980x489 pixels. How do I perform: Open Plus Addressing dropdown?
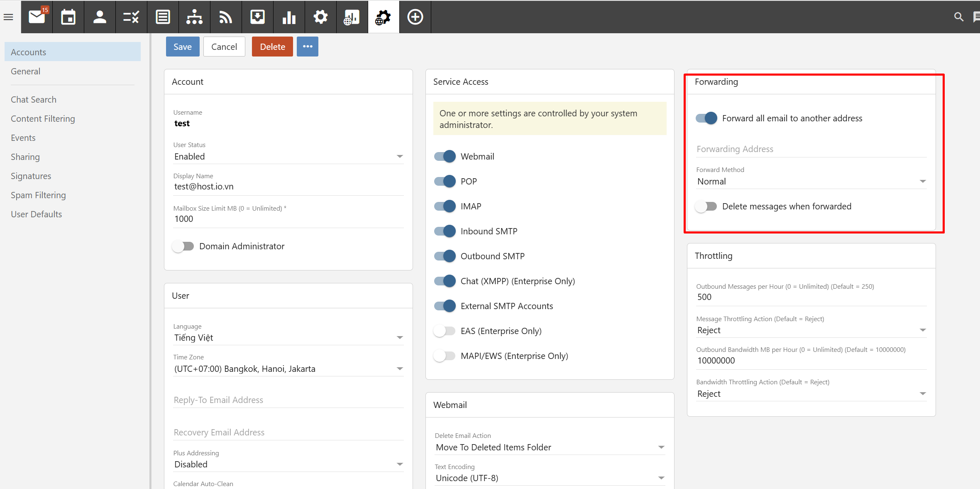[288, 464]
